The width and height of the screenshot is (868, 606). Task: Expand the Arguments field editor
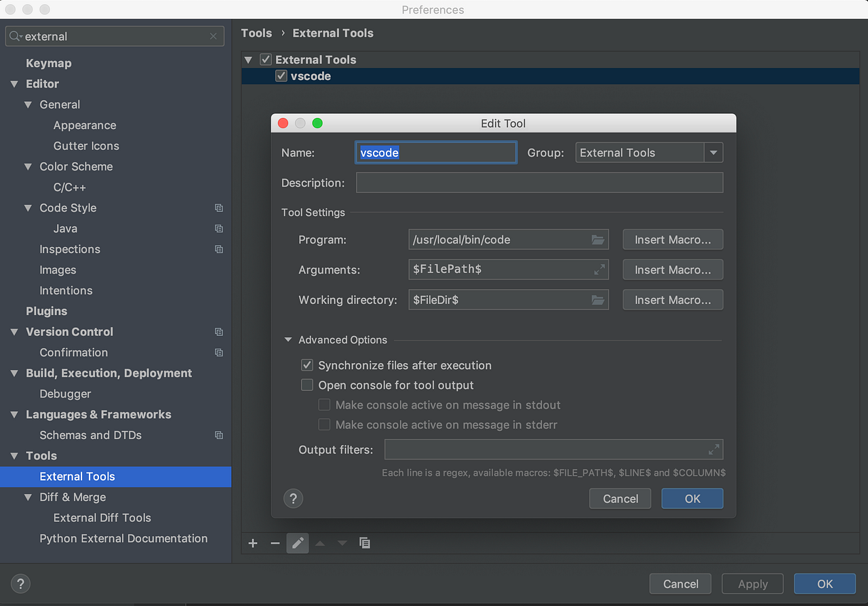pos(599,269)
